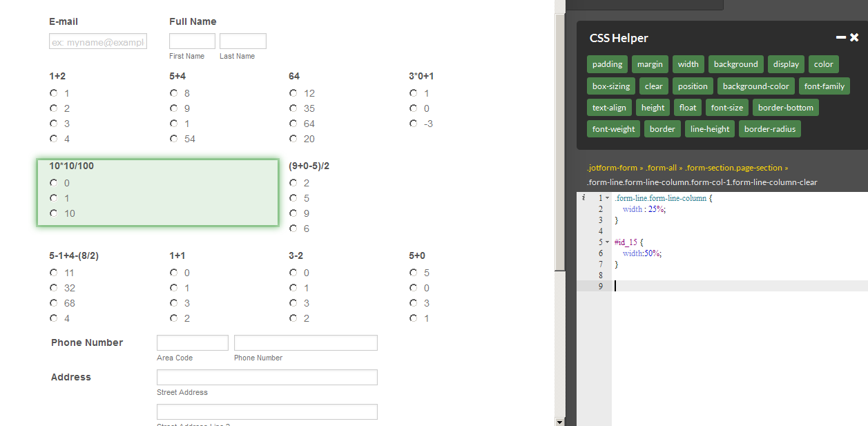Click the form preview scroll-down arrow
868x426 pixels.
coord(559,421)
